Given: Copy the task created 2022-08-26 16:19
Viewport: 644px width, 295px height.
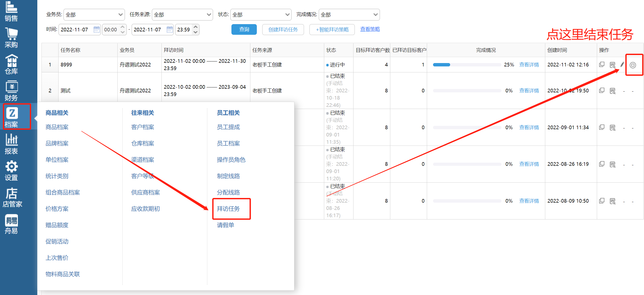Looking at the screenshot, I should 602,164.
